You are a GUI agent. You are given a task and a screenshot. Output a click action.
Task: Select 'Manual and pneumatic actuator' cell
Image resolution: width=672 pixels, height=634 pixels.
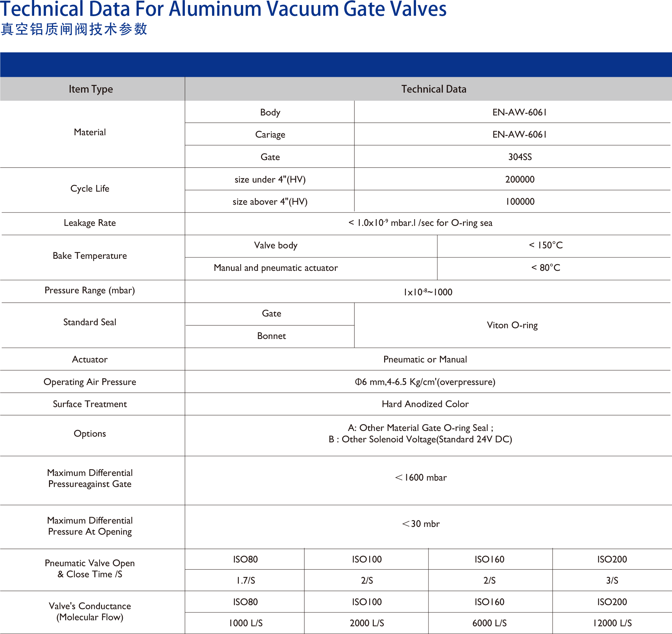tap(275, 268)
